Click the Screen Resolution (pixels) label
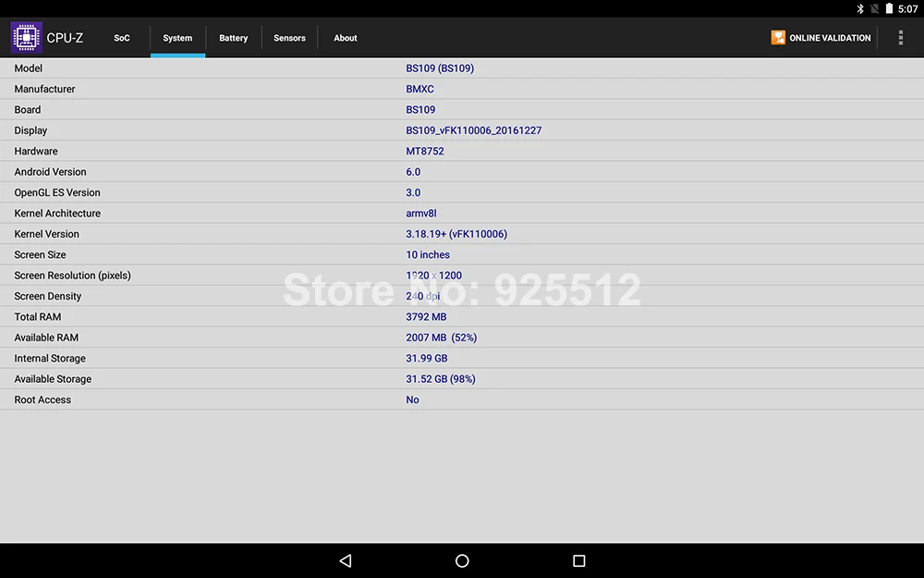Screen dimensions: 924x578 click(72, 276)
